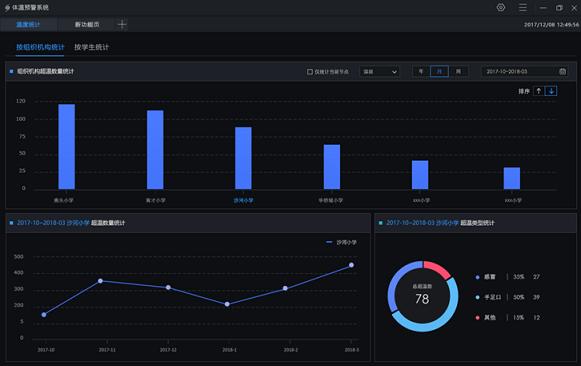Viewport: 581px width, 366px height.
Task: Expand the temperature type dropdown
Action: (x=379, y=71)
